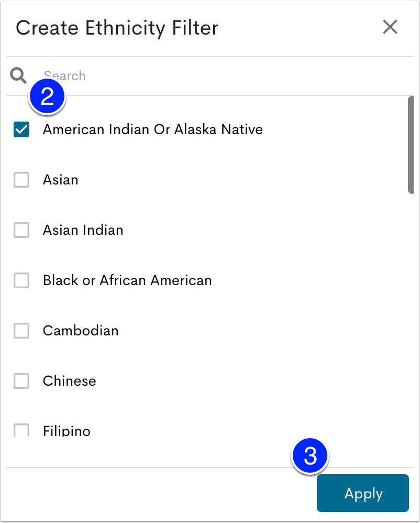420x523 pixels.
Task: Select the Asian Indian option label
Action: point(83,230)
